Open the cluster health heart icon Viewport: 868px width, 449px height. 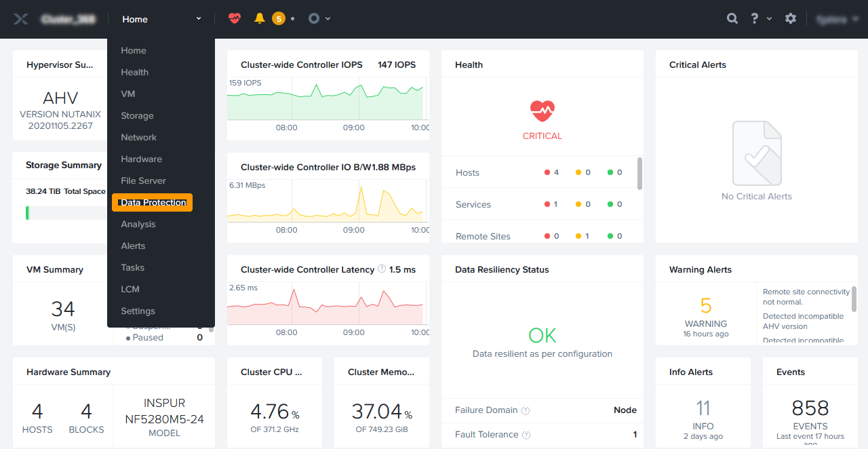point(234,18)
